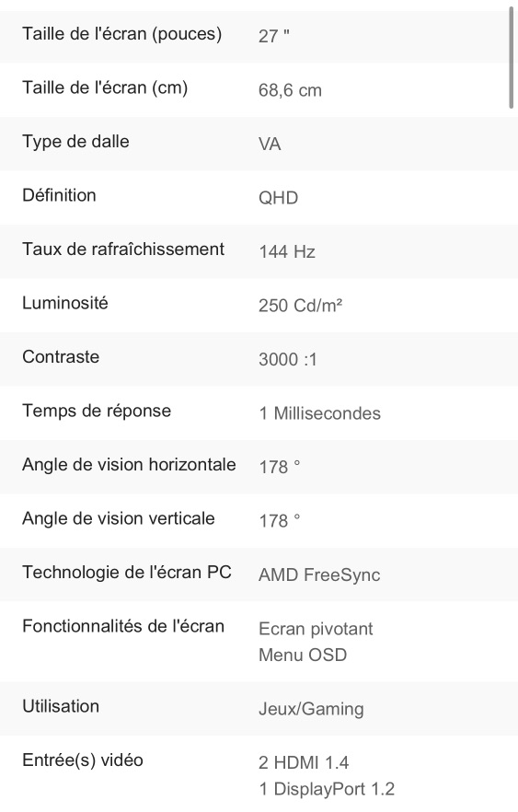Click the 'Type de dalle' row label
This screenshot has height=812, width=518.
[x=75, y=142]
